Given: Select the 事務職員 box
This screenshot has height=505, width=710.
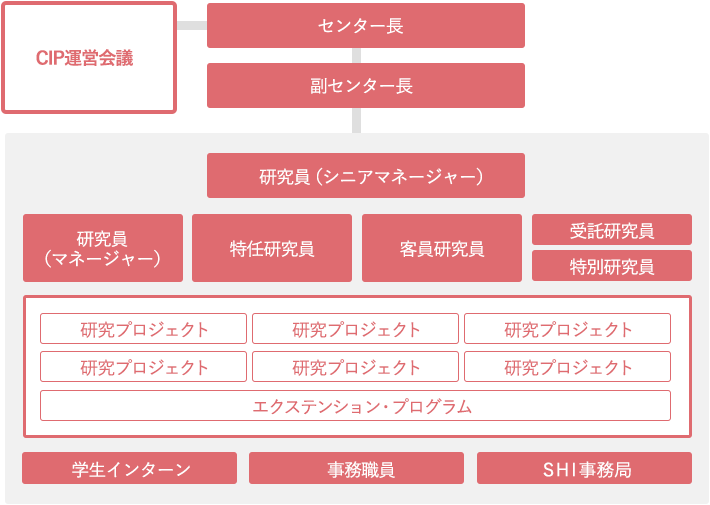Looking at the screenshot, I should (x=356, y=468).
